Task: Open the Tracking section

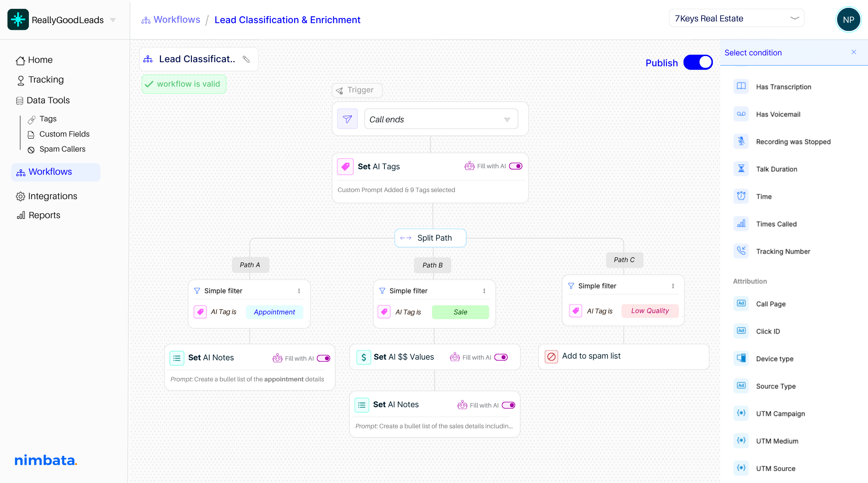Action: click(40, 80)
